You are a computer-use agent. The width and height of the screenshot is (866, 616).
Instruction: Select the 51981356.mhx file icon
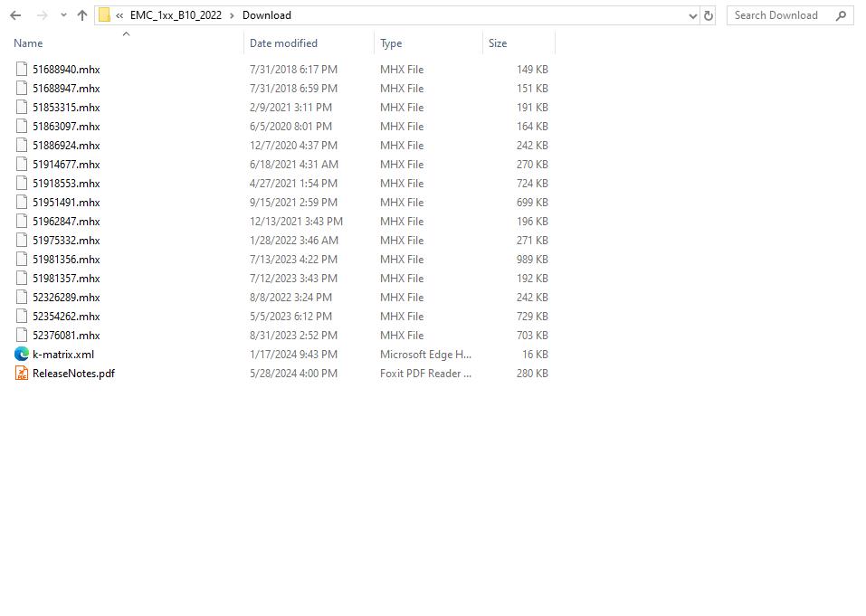22,259
